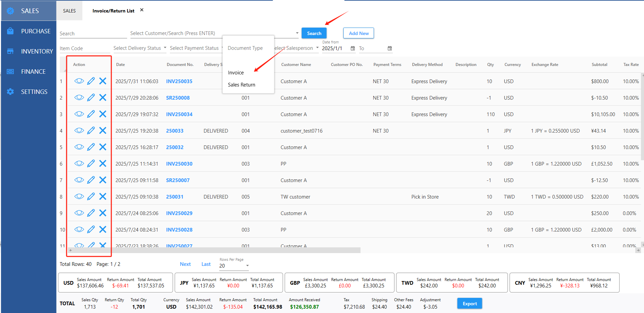Open the Select Salesperson dropdown
644x313 pixels.
coord(297,48)
